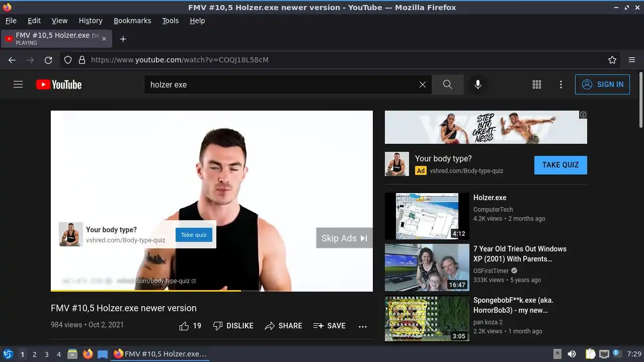644x362 pixels.
Task: Open the History menu
Action: (x=91, y=21)
